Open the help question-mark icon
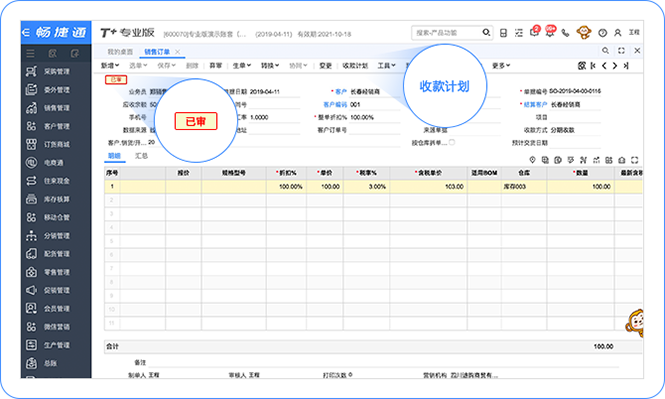Image resolution: width=665 pixels, height=399 pixels. (x=602, y=33)
